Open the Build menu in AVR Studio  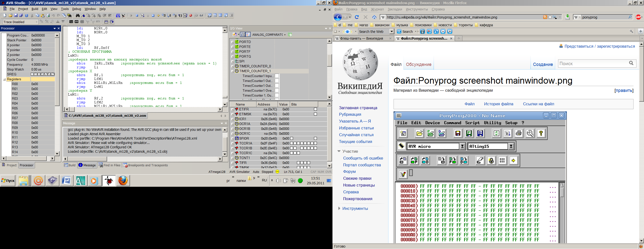point(35,9)
